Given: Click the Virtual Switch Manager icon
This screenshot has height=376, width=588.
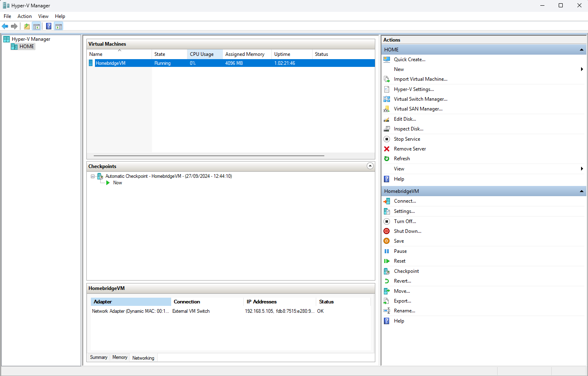Looking at the screenshot, I should [387, 99].
